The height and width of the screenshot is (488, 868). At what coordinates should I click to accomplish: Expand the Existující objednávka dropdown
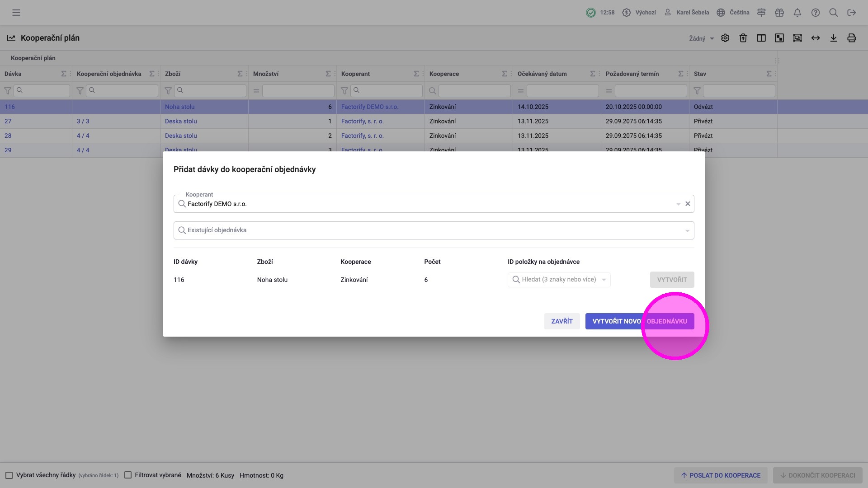687,230
